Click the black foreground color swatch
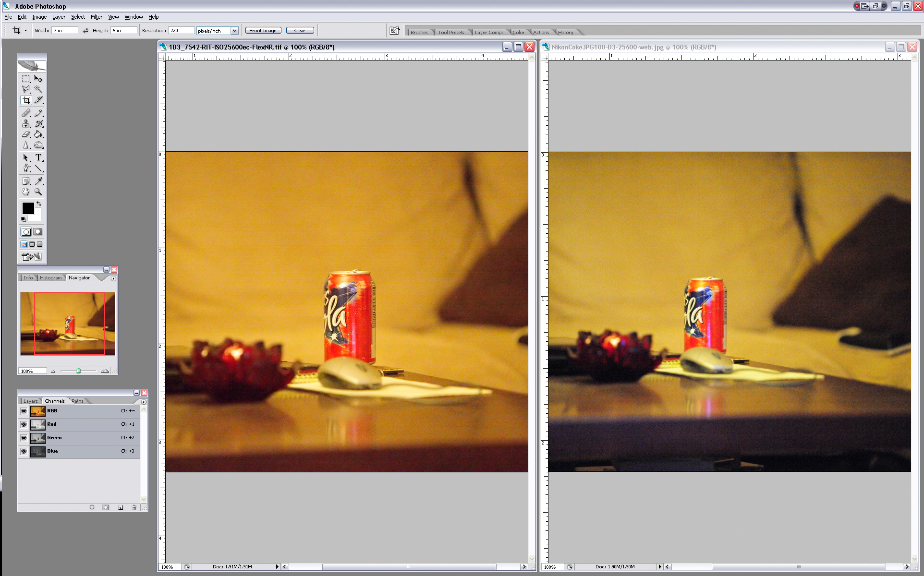 (x=28, y=208)
